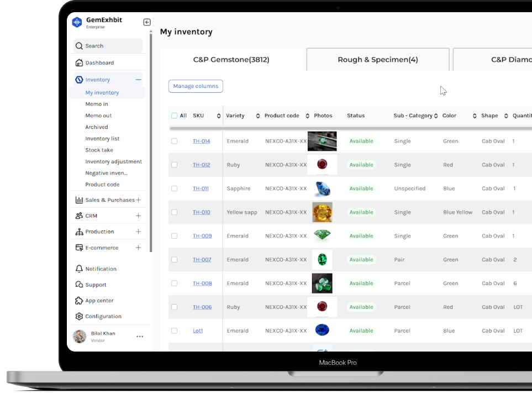Open the TH-012 SKU link
532x393 pixels.
tap(201, 165)
